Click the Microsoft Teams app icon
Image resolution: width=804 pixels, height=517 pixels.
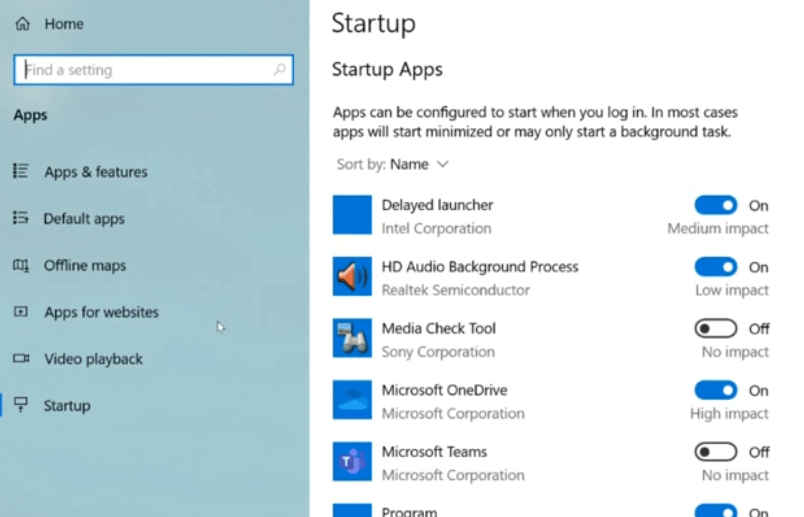pyautogui.click(x=352, y=461)
